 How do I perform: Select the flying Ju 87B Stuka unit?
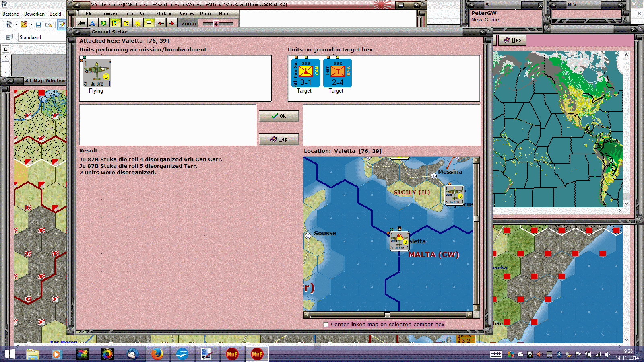[97, 73]
